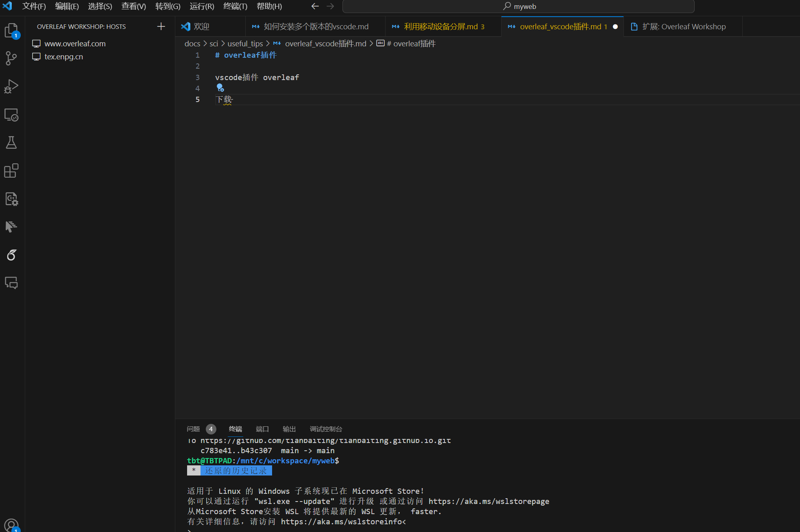Click the myweb command center search box
This screenshot has height=532, width=800.
(519, 6)
